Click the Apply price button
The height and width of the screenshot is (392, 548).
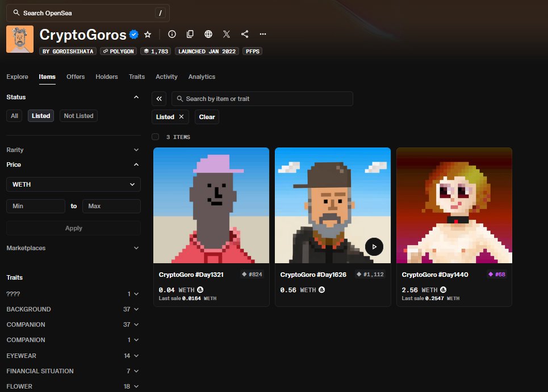click(73, 228)
